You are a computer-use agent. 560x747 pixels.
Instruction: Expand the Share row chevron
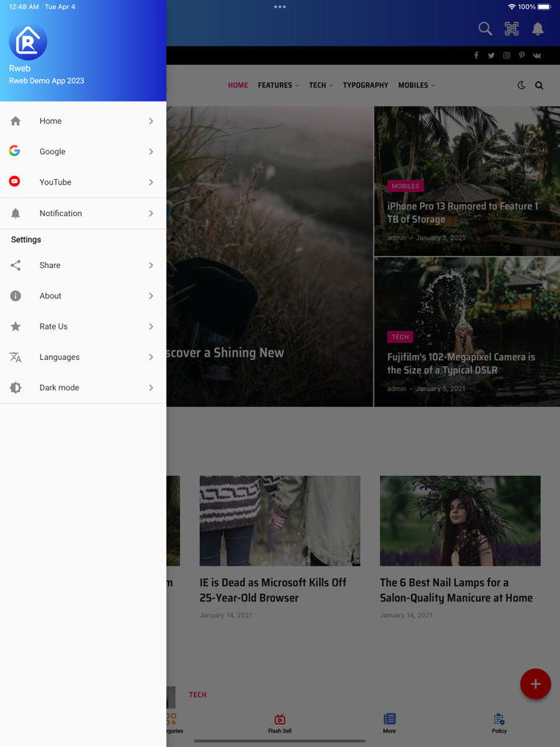[x=151, y=266]
